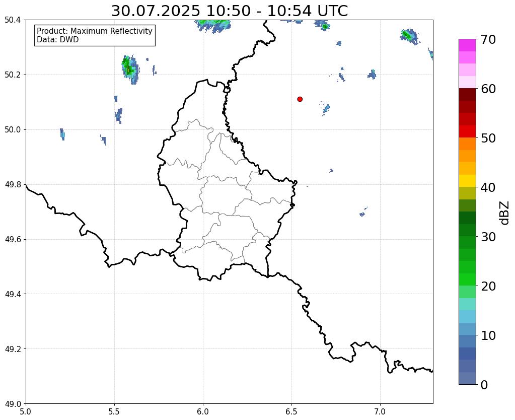Click the 0 dBZ colorbar label

(484, 385)
